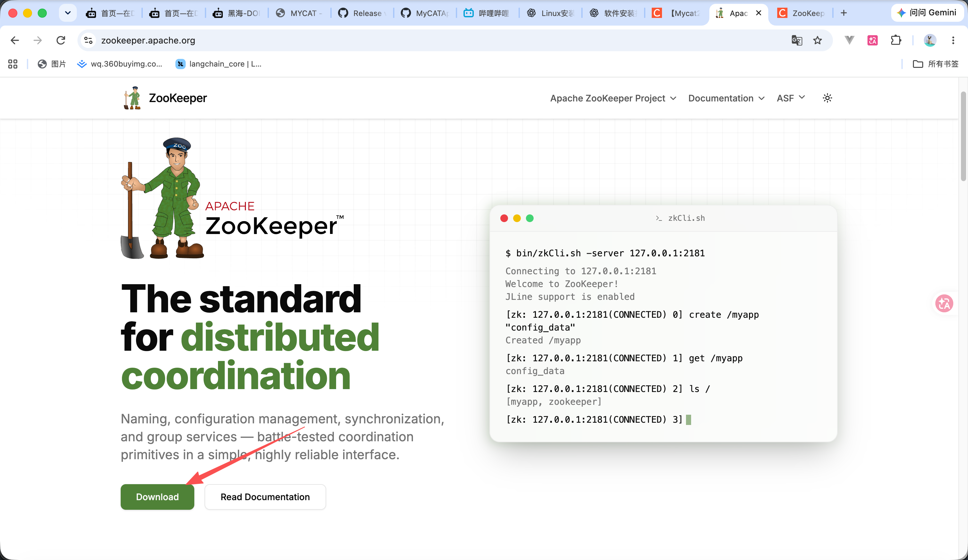Click the Google Translate icon in address bar
Screen dimensions: 968x560
coord(797,40)
